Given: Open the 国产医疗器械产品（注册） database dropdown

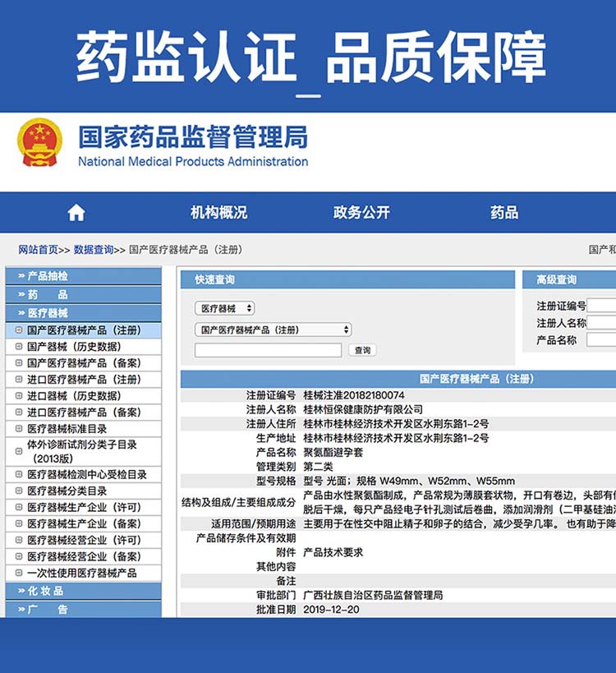Looking at the screenshot, I should [274, 330].
